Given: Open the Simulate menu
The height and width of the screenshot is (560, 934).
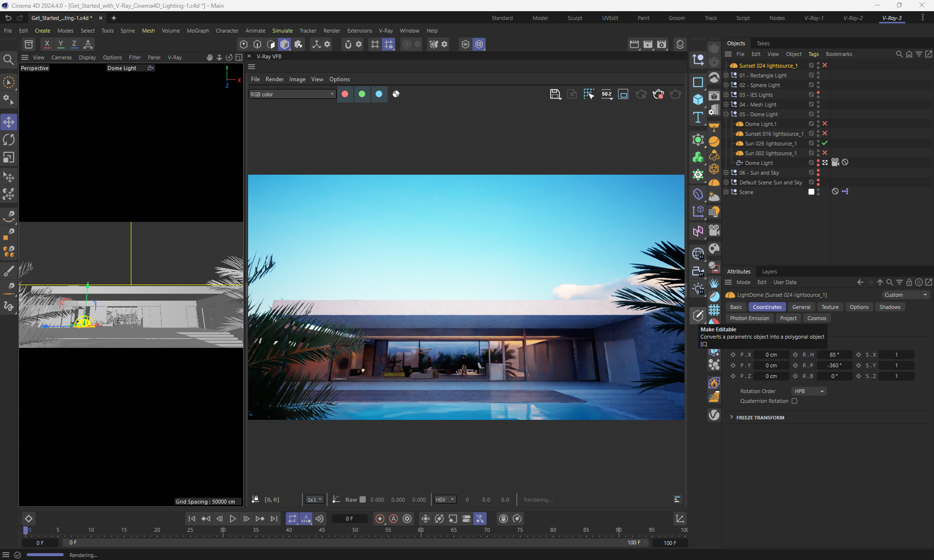Looking at the screenshot, I should click(282, 31).
